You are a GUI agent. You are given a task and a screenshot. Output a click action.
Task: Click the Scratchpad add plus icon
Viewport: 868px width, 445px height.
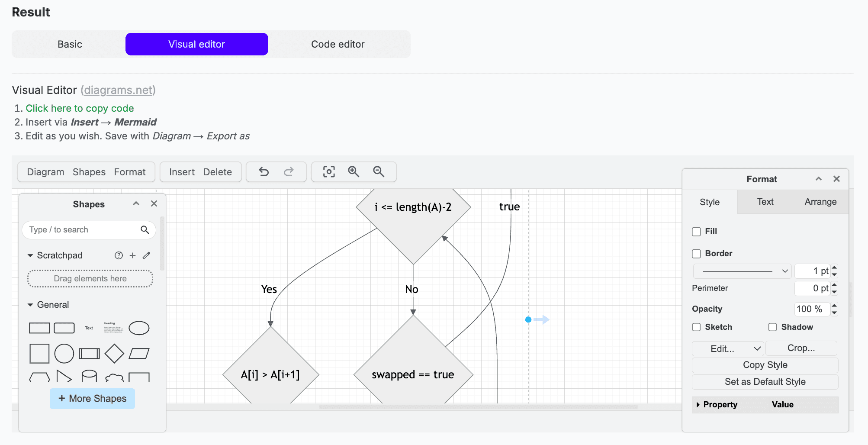point(133,255)
